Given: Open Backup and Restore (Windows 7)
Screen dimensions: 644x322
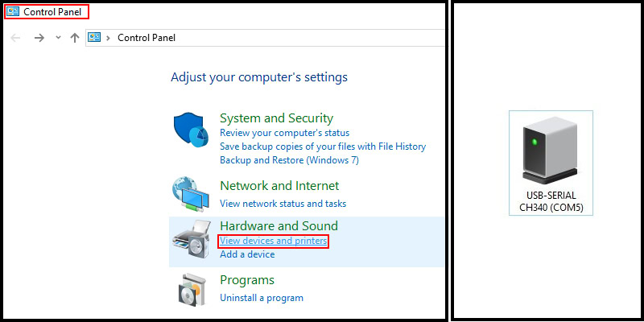Looking at the screenshot, I should click(x=289, y=160).
